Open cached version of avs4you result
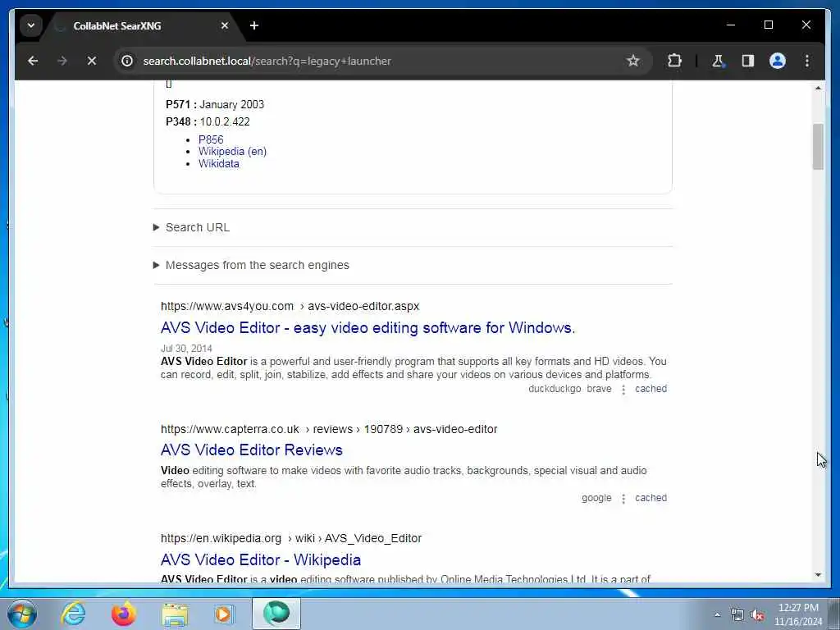The width and height of the screenshot is (840, 630). pyautogui.click(x=651, y=389)
